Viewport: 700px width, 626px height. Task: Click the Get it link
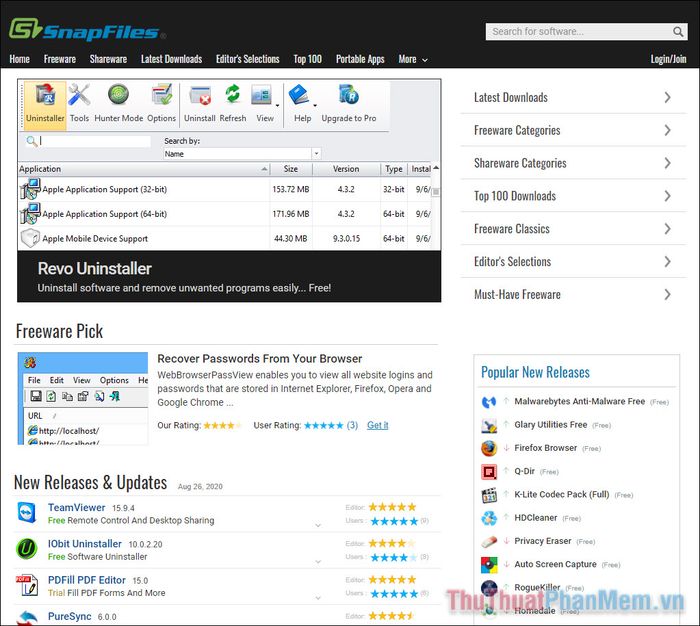coord(378,425)
